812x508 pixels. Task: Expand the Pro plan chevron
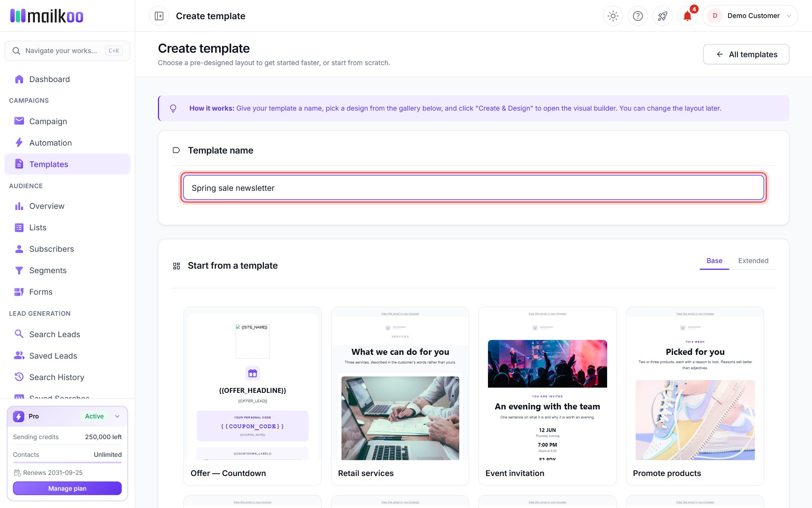(x=117, y=416)
